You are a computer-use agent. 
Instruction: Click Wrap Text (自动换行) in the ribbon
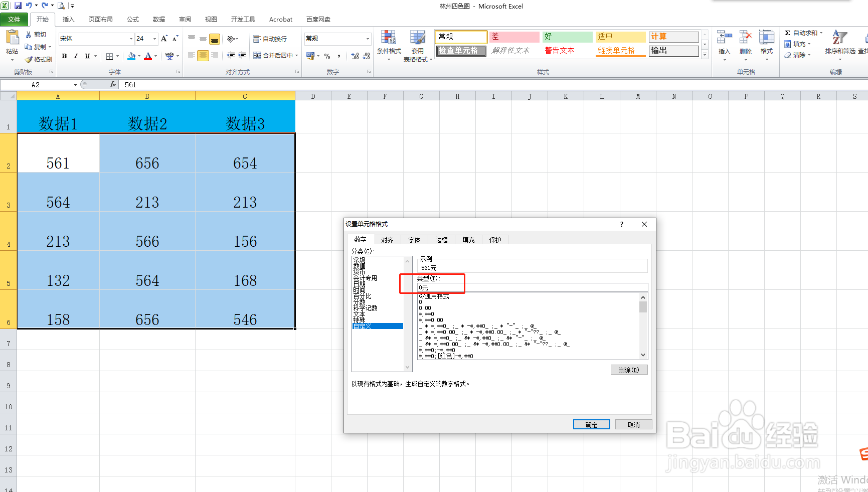pos(270,39)
